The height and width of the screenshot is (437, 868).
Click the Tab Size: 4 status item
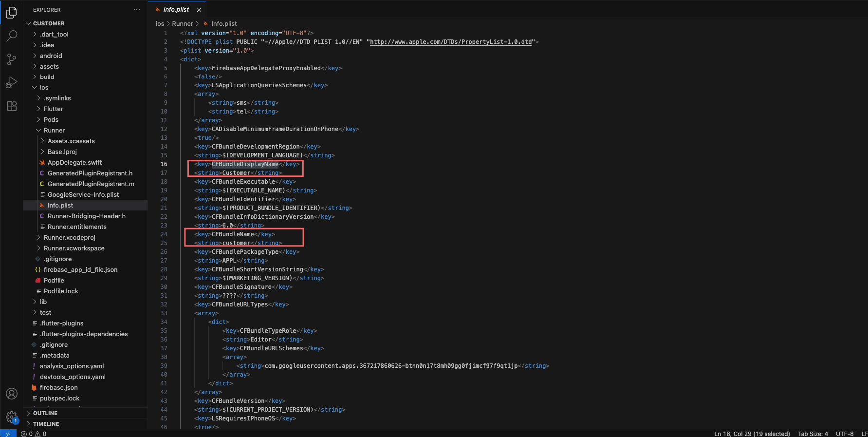coord(813,434)
